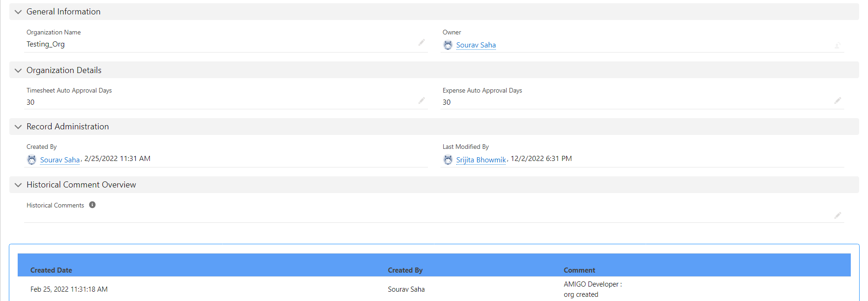Show Historical Comments info tooltip icon

tap(92, 205)
